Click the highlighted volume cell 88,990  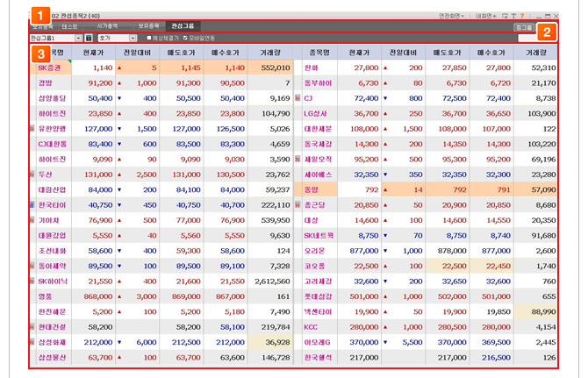(535, 311)
